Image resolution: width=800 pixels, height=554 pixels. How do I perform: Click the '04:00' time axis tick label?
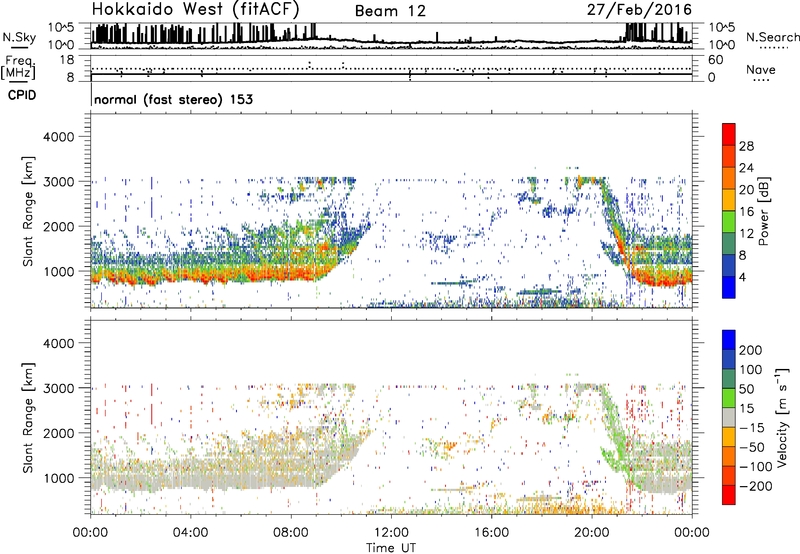point(190,533)
